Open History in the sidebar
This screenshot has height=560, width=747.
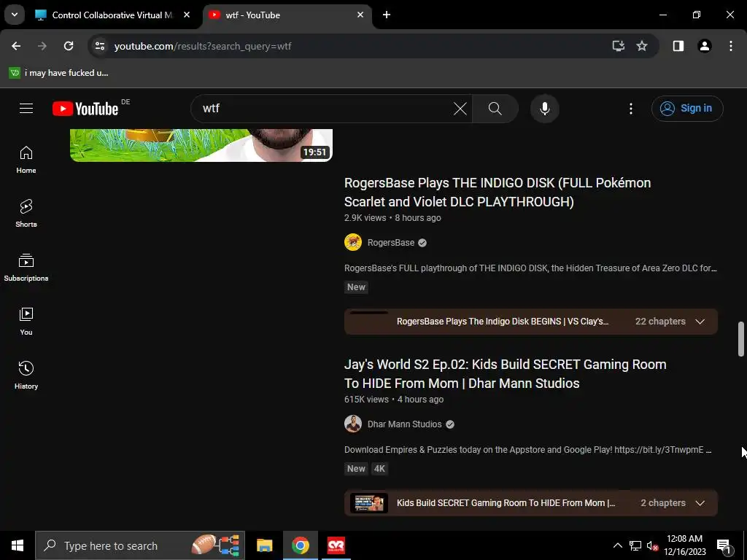(26, 376)
